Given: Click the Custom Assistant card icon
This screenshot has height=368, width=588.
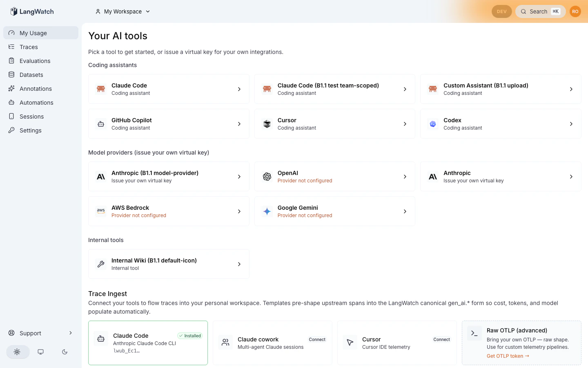Looking at the screenshot, I should tap(433, 89).
